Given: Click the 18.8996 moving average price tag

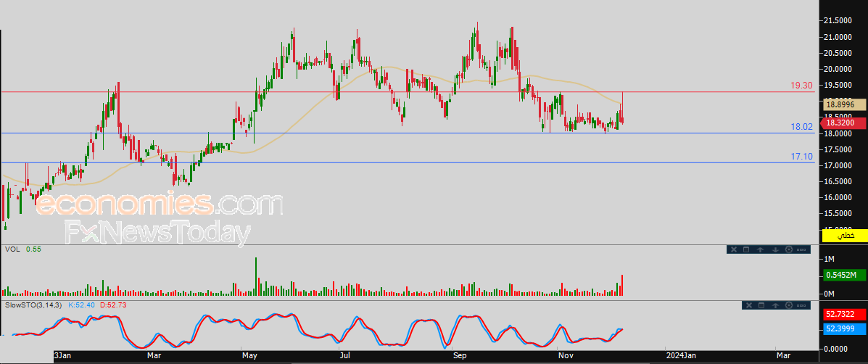Looking at the screenshot, I should pos(845,104).
